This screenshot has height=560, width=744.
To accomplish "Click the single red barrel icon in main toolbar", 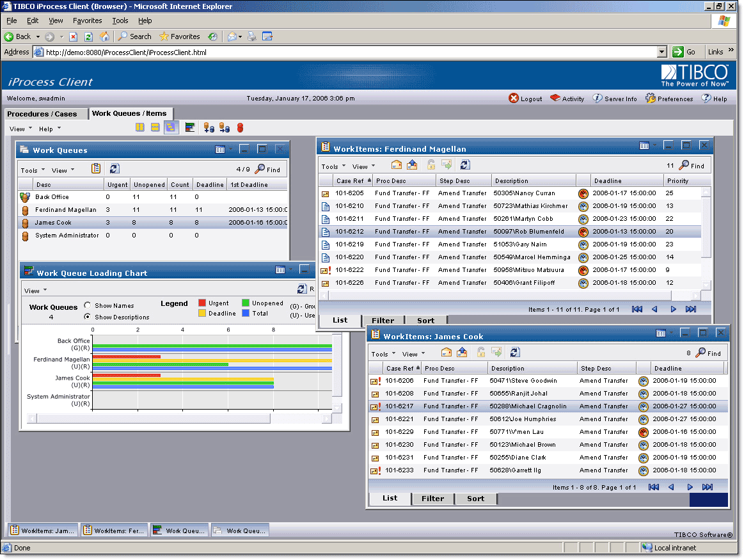I will 240,127.
